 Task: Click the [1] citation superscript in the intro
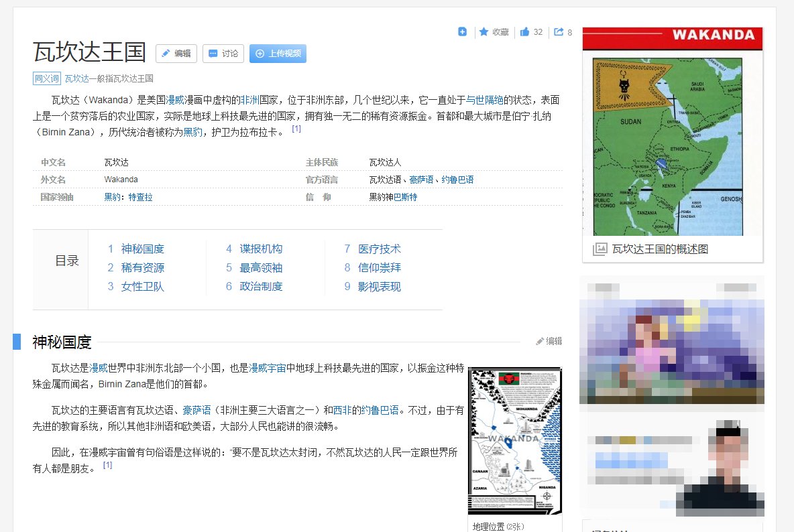pos(295,128)
